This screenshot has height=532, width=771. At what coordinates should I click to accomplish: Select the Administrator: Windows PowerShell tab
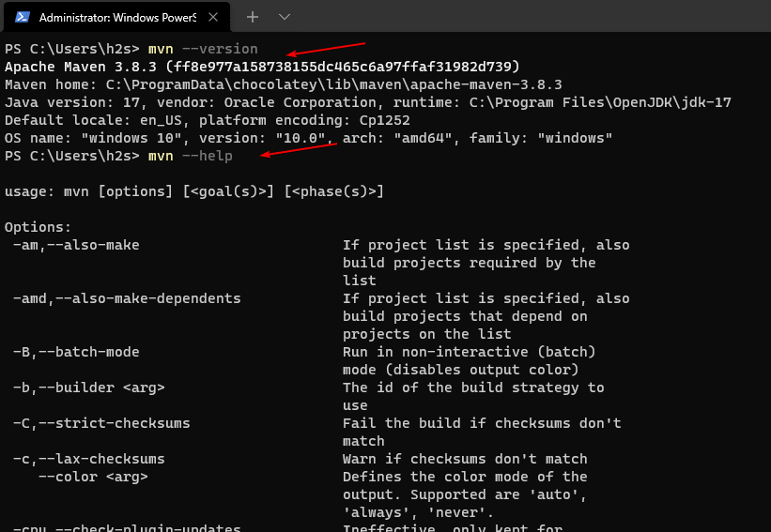tap(116, 17)
